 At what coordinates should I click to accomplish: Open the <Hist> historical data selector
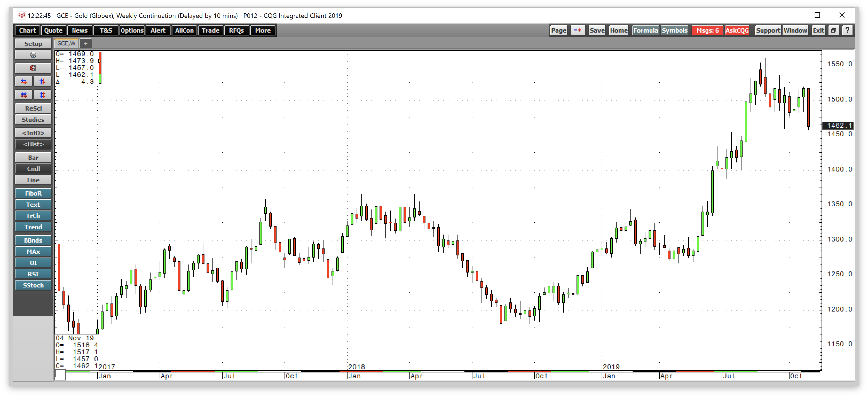(33, 144)
